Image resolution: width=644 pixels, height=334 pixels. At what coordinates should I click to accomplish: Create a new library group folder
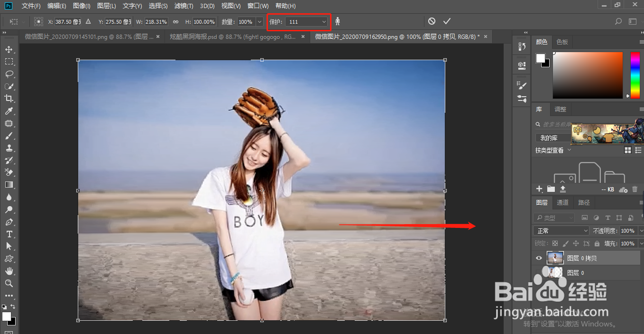tap(551, 189)
